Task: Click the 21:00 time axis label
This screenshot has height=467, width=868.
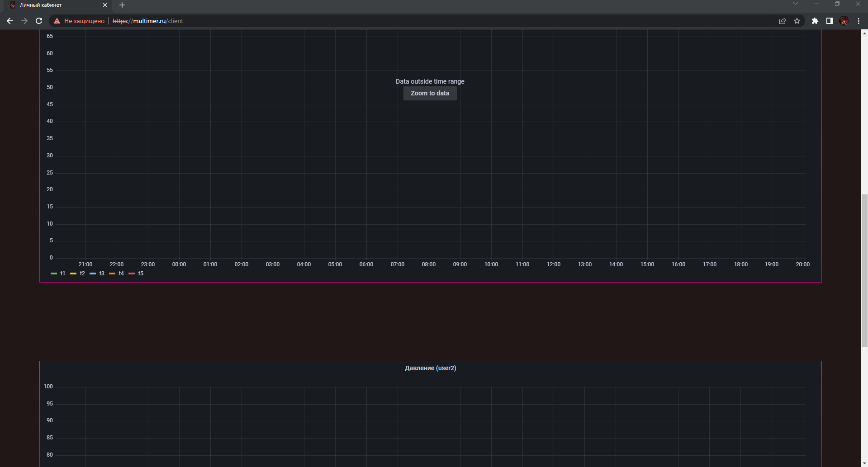Action: click(85, 264)
